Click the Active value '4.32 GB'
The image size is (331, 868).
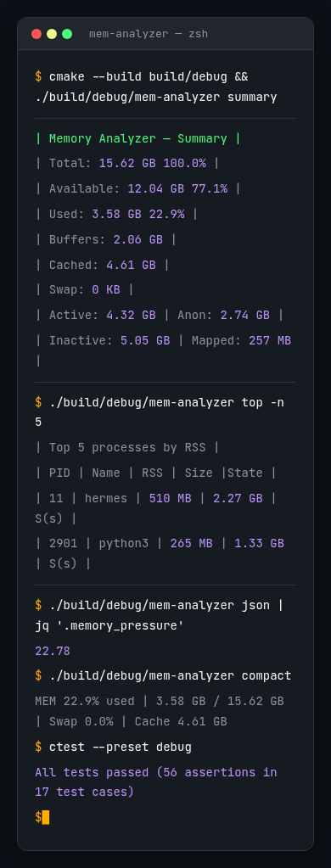click(131, 315)
